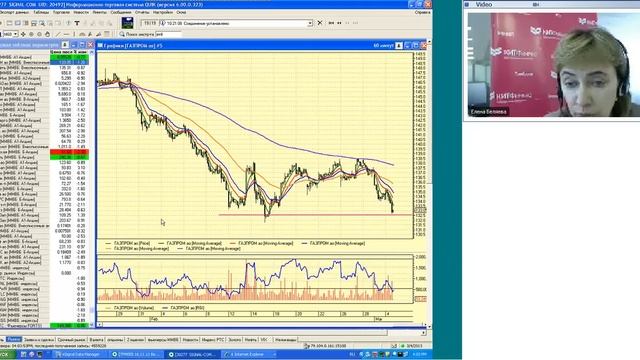Click the Елена Беляева name label on video
This screenshot has width=640, height=360.
pyautogui.click(x=488, y=111)
